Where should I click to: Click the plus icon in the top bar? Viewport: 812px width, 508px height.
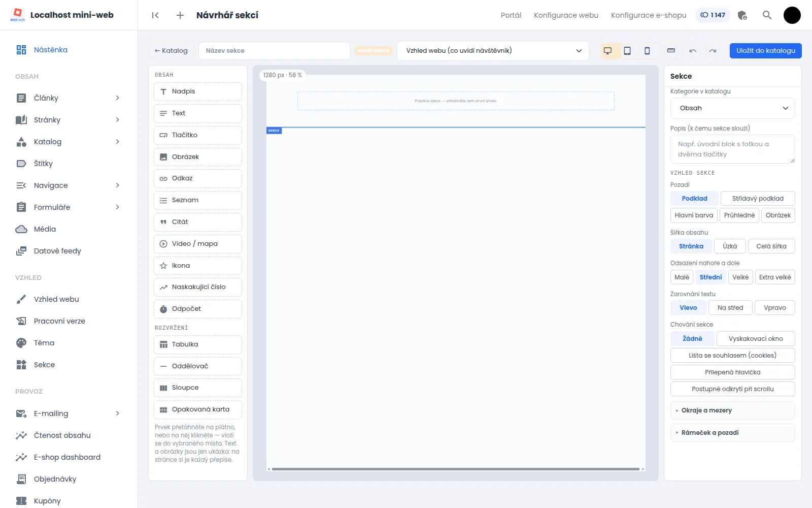pyautogui.click(x=180, y=15)
